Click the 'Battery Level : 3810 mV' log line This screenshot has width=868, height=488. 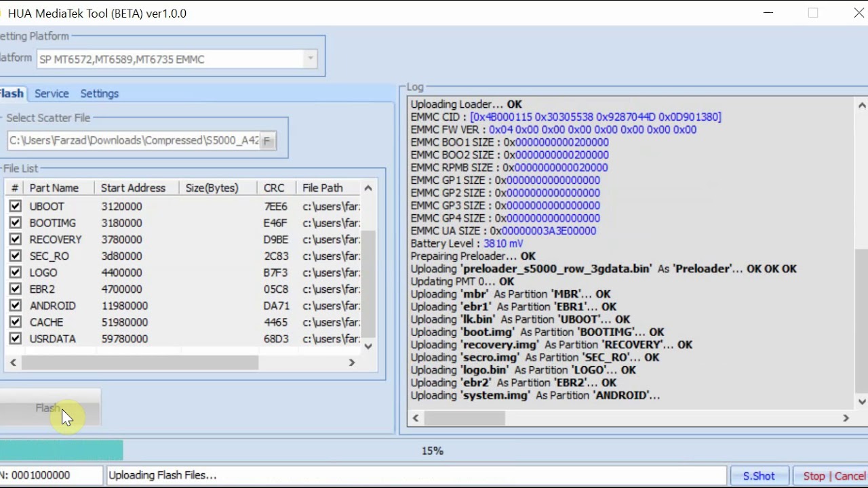pyautogui.click(x=467, y=243)
